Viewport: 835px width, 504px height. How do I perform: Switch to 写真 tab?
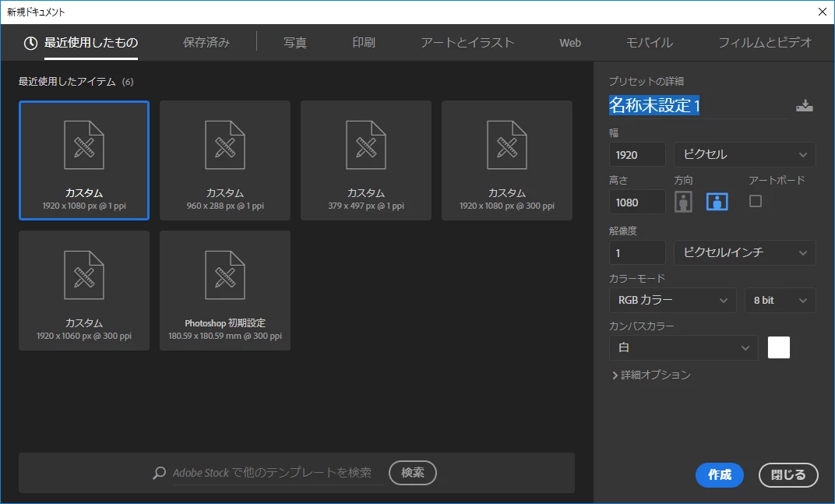click(x=295, y=43)
